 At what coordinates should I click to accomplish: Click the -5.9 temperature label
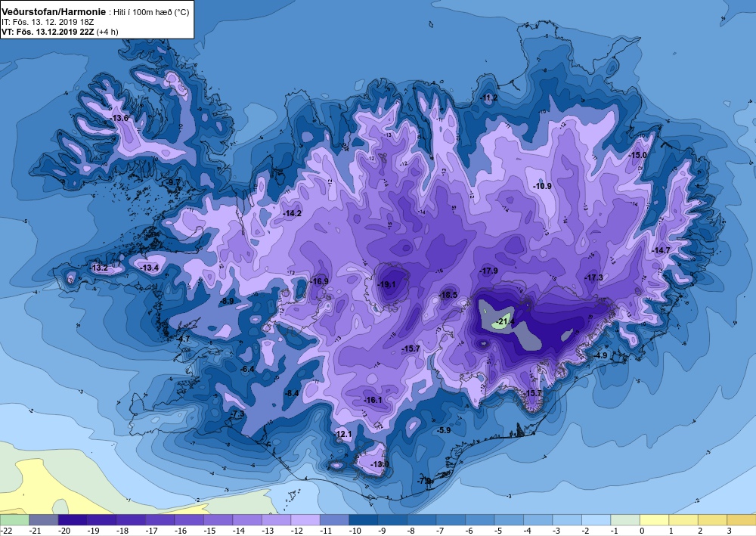[443, 430]
